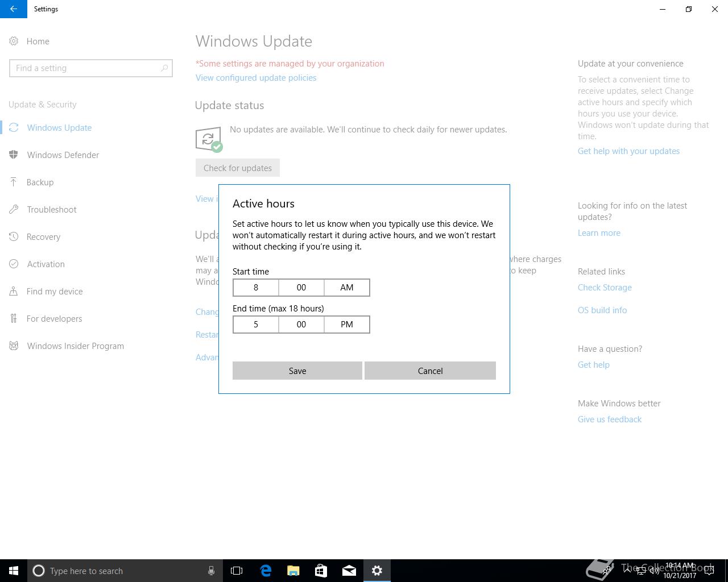
Task: Click the back arrow in Settings
Action: [x=13, y=9]
